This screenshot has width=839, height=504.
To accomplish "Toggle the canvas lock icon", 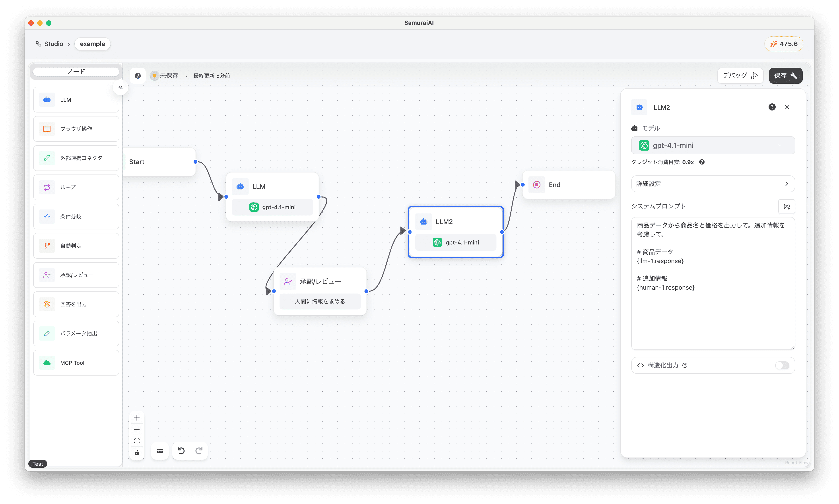I will tap(137, 453).
